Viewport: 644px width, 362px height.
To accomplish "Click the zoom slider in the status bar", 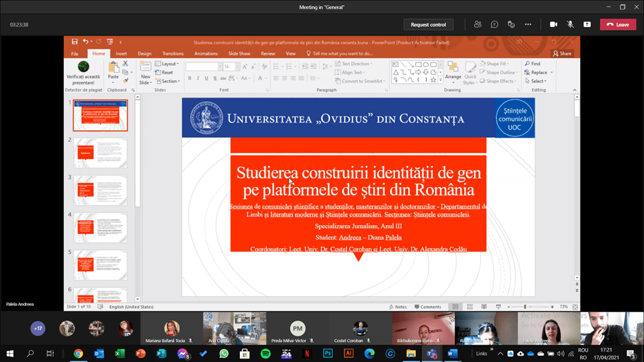I will (x=525, y=307).
